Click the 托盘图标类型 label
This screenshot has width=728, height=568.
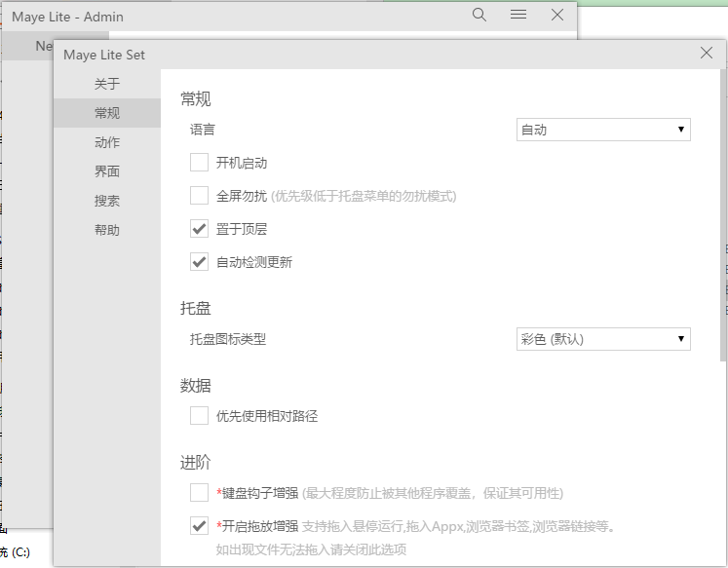coord(228,339)
